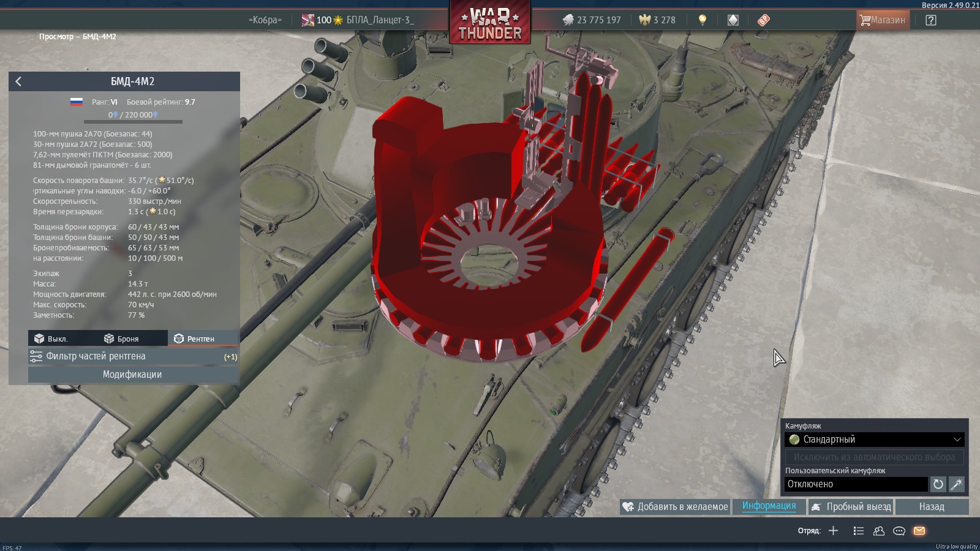The height and width of the screenshot is (551, 980).
Task: Open Информация link
Action: pyautogui.click(x=769, y=506)
